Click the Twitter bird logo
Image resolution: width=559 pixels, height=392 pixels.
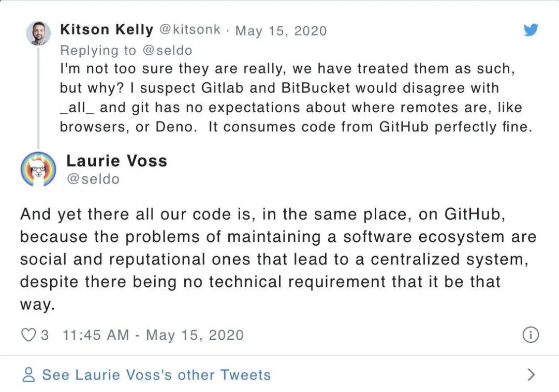point(531,30)
